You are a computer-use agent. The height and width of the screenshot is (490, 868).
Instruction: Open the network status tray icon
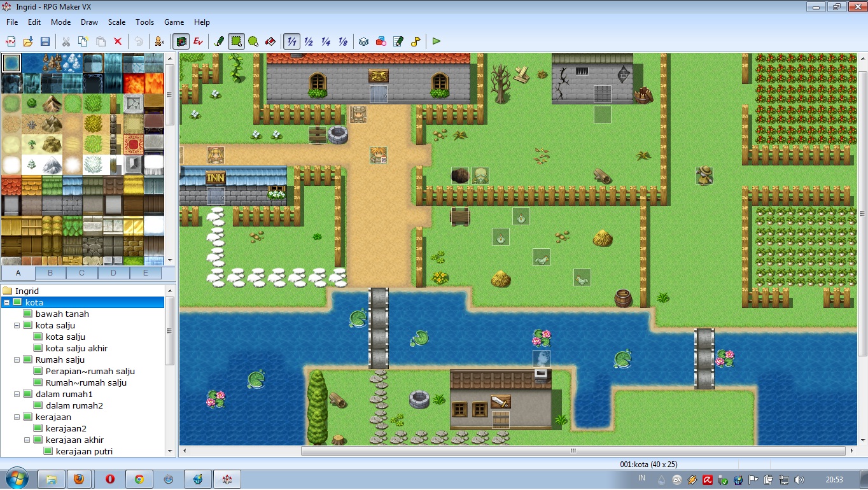point(784,480)
